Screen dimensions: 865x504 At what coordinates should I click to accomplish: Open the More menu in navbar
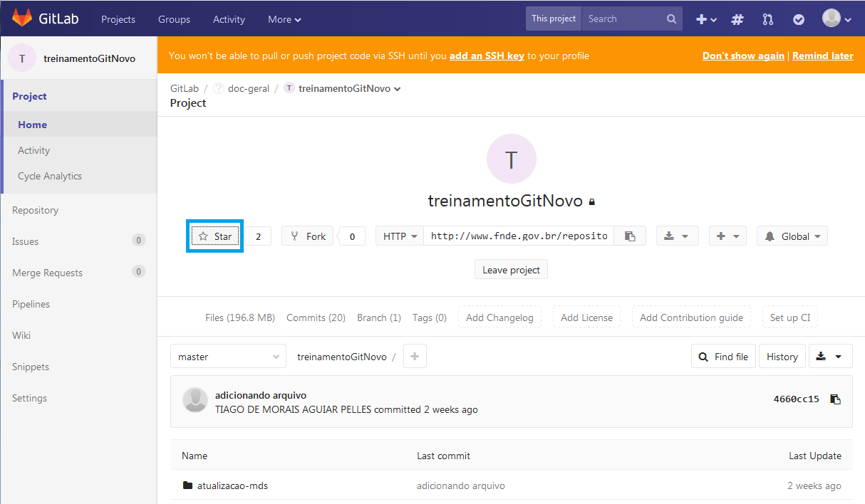coord(284,19)
